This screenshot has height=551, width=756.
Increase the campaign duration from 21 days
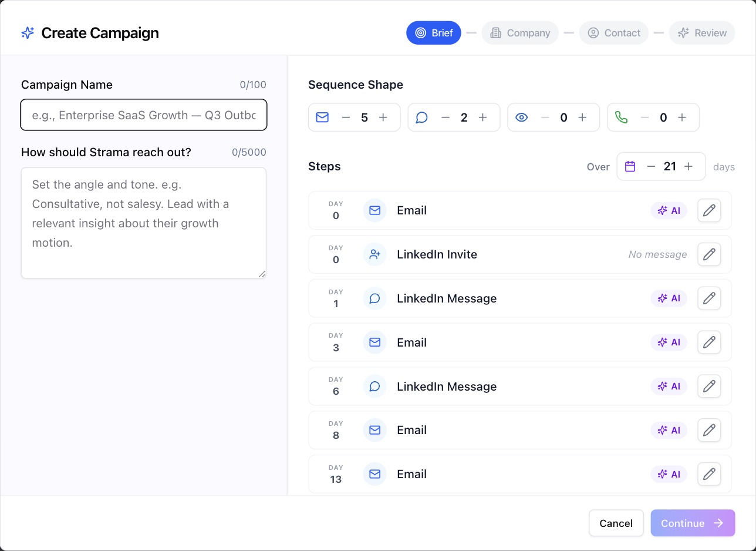coord(689,166)
